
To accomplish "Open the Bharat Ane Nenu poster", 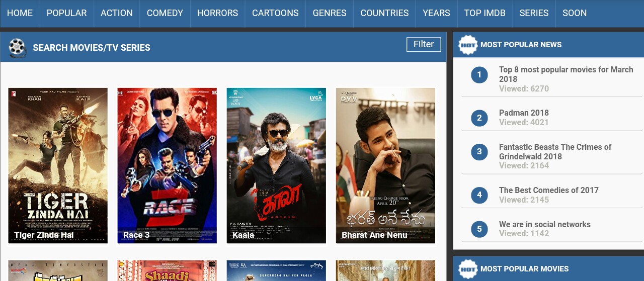I will (385, 166).
